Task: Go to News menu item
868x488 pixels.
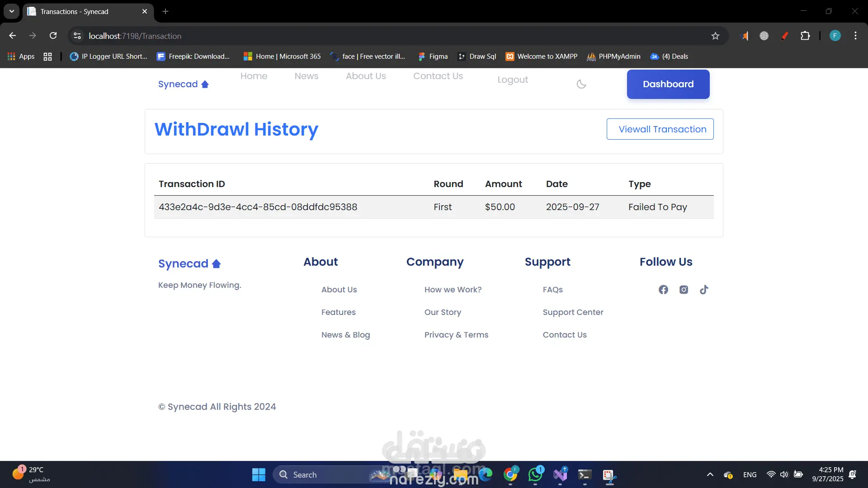Action: [x=307, y=76]
